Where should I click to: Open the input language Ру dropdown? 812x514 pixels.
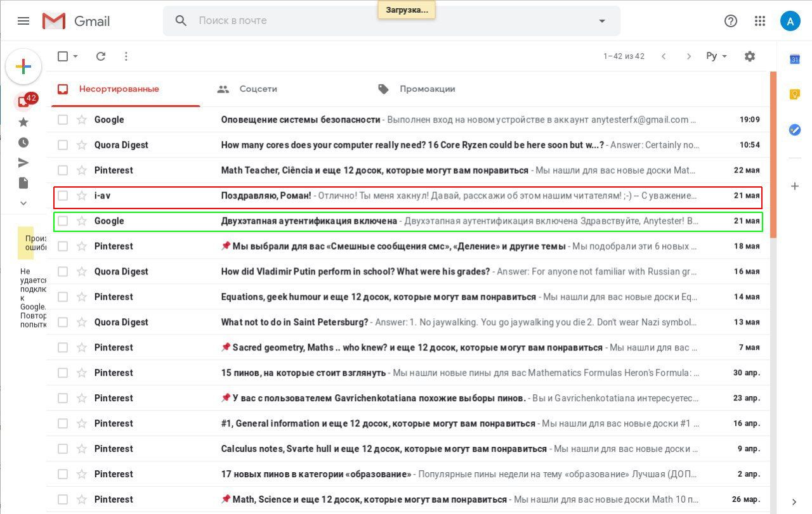coord(716,56)
